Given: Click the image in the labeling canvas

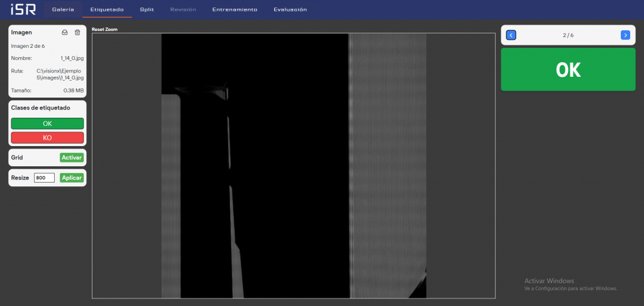Looking at the screenshot, I should (293, 166).
